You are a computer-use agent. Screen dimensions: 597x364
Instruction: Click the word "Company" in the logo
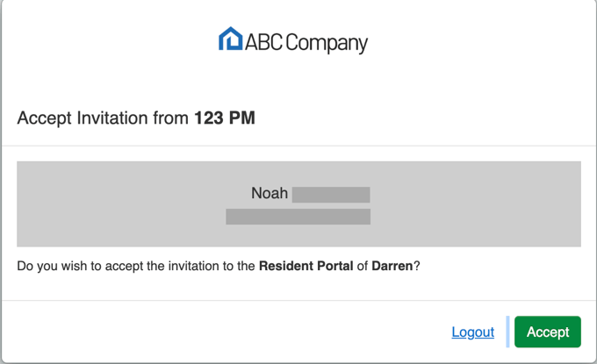(327, 43)
